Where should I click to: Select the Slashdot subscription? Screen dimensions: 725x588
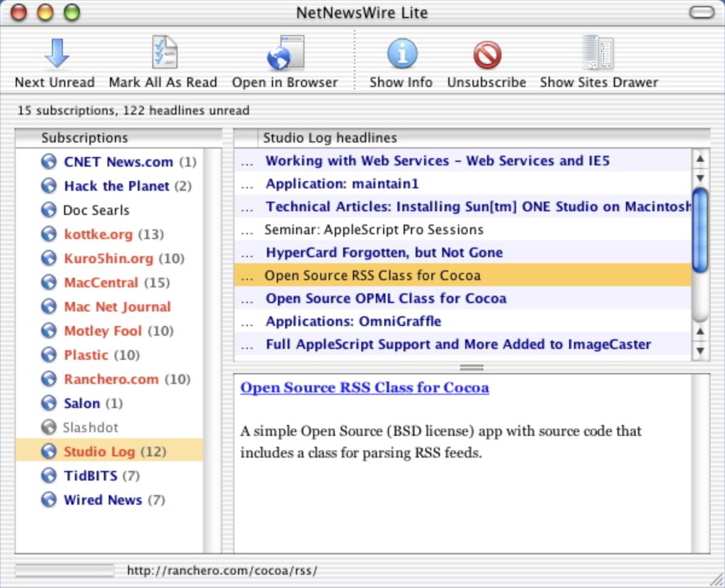pos(110,427)
